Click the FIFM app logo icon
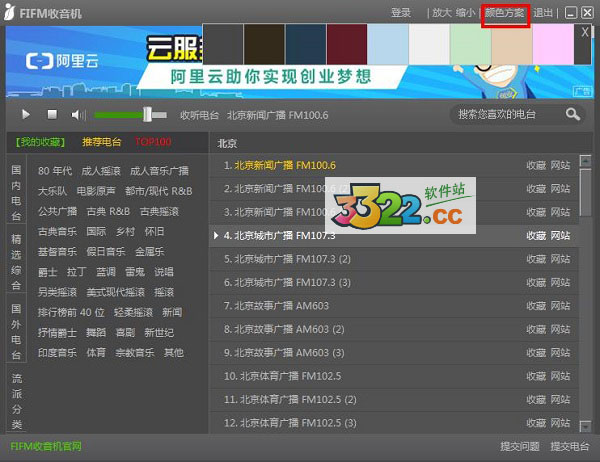Image resolution: width=600 pixels, height=462 pixels. pyautogui.click(x=11, y=13)
